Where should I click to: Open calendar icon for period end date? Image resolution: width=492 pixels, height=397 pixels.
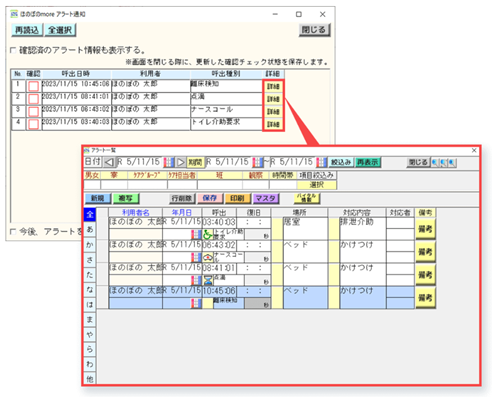click(321, 162)
